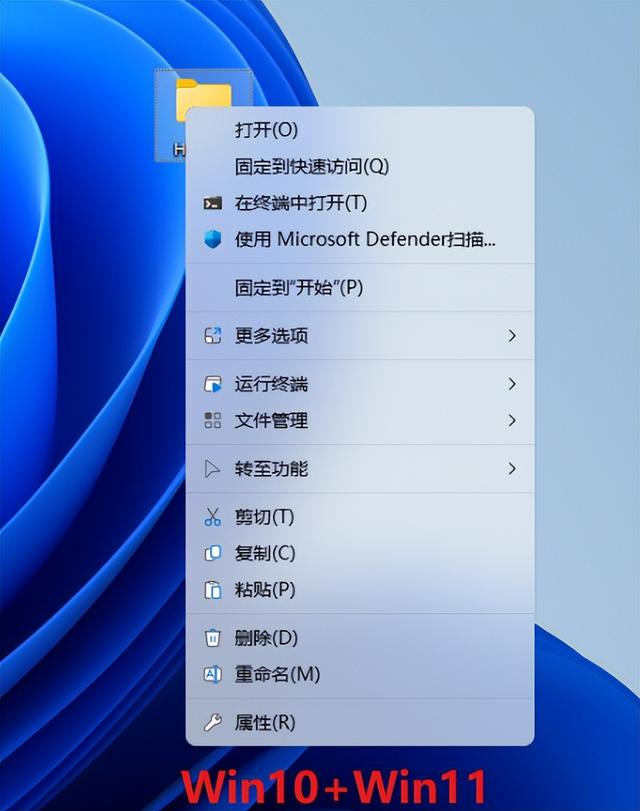
Task: Click the rename icon beside 重命名(M)
Action: pyautogui.click(x=213, y=674)
